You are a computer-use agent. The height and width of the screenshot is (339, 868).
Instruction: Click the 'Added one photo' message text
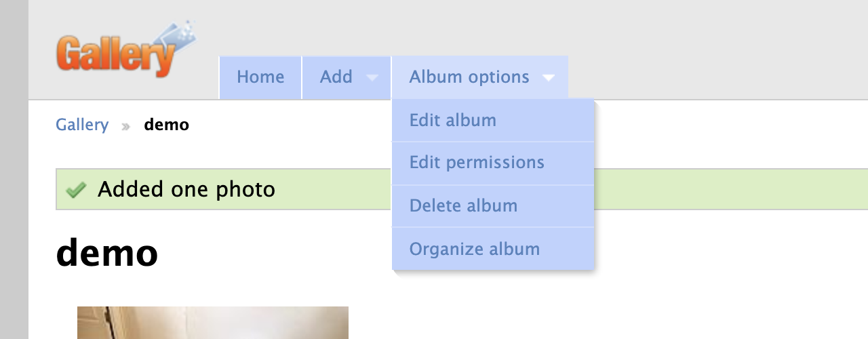(186, 190)
